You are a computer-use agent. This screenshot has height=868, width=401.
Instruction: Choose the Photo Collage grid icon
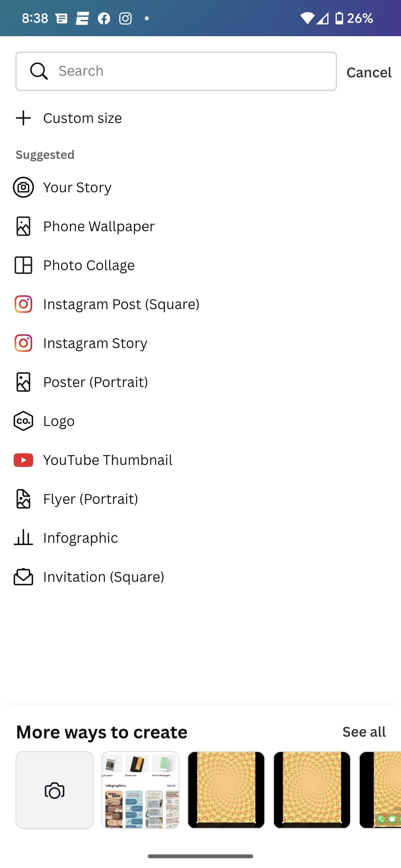tap(23, 265)
